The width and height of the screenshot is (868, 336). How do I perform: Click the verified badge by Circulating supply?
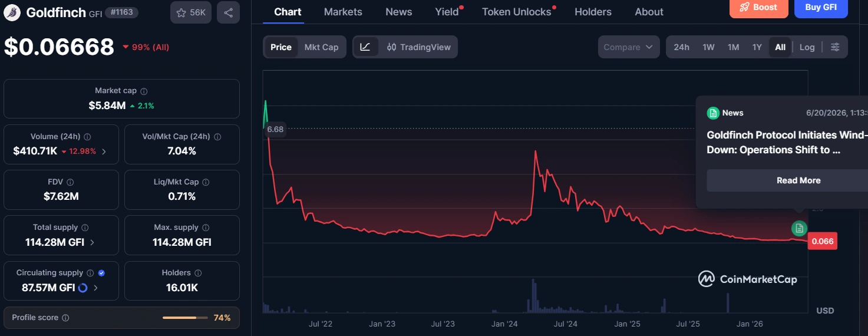(x=101, y=273)
